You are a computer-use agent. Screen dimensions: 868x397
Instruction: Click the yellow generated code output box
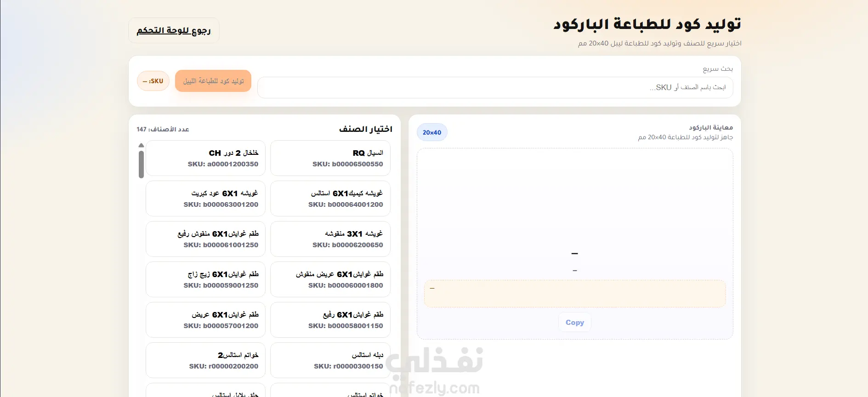click(x=575, y=294)
